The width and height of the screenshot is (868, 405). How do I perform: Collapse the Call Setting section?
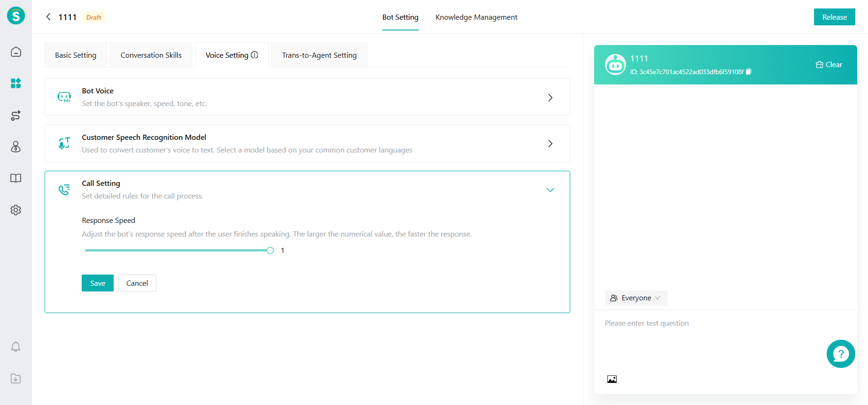[x=550, y=190]
